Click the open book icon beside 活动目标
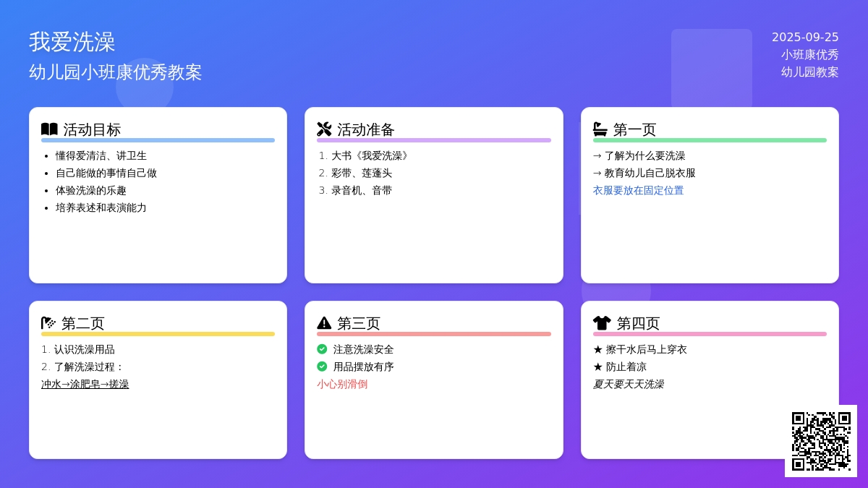The height and width of the screenshot is (488, 868). 49,129
